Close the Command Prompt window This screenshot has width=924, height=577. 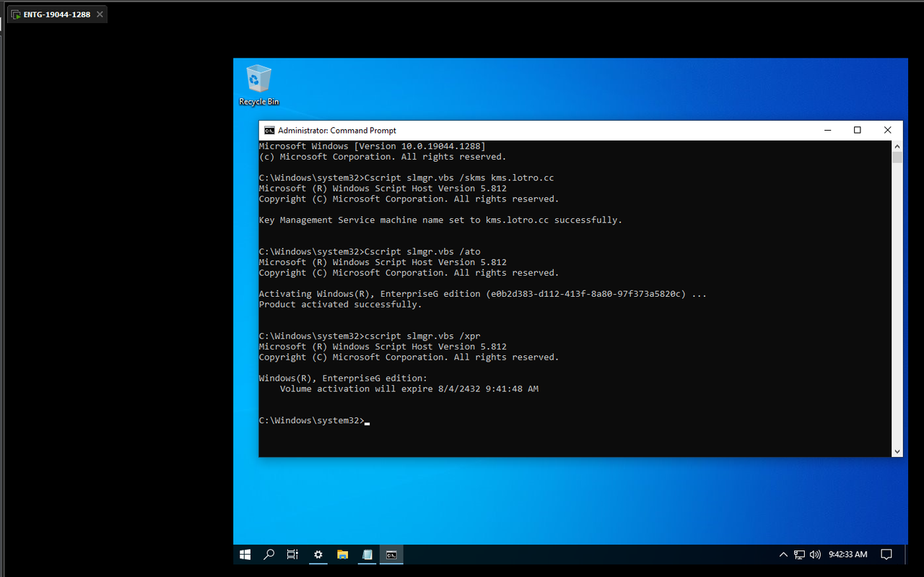pyautogui.click(x=888, y=131)
